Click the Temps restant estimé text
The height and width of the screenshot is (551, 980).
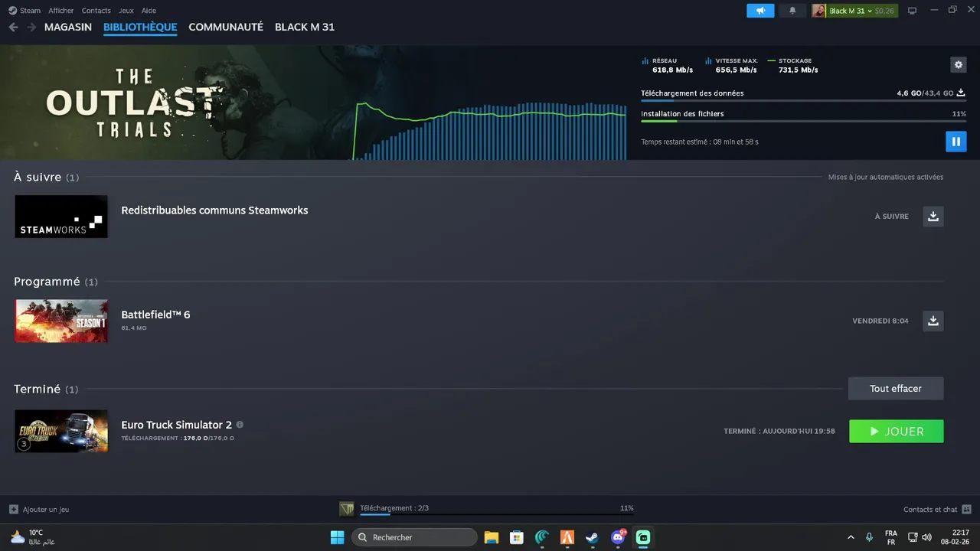coord(700,142)
